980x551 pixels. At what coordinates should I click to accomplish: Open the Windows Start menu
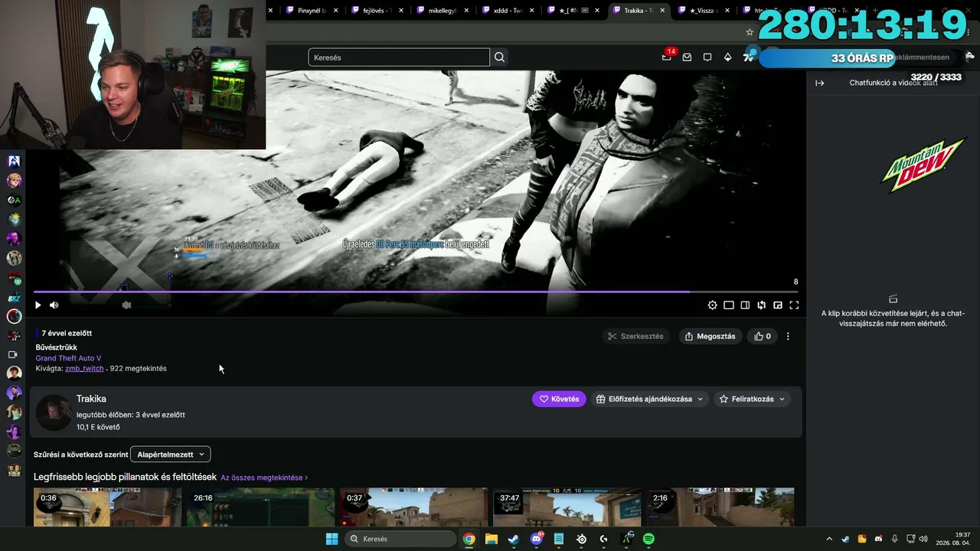[332, 539]
